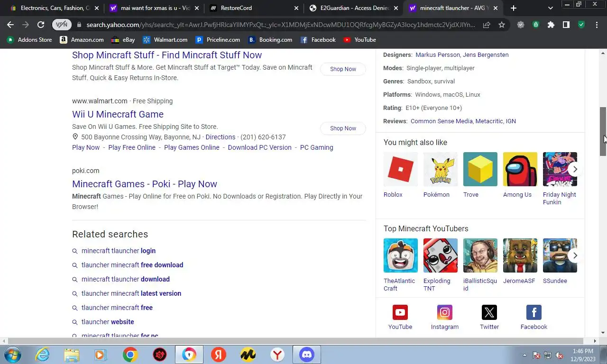Click Shop Now for Mincraft Stuff ad

click(x=343, y=69)
